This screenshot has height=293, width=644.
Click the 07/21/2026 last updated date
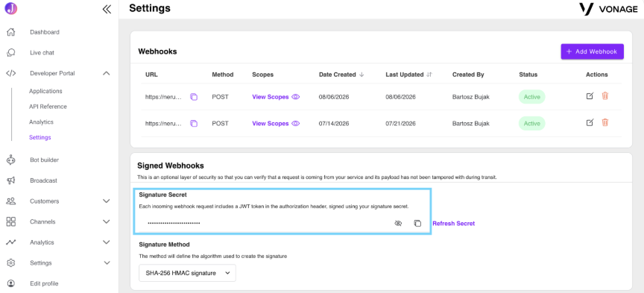click(x=400, y=123)
